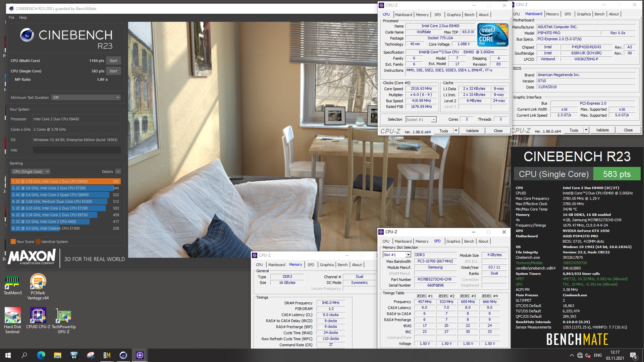Open the Socket #1 selection dropdown
Screen dimensions: 644x362
(x=421, y=120)
